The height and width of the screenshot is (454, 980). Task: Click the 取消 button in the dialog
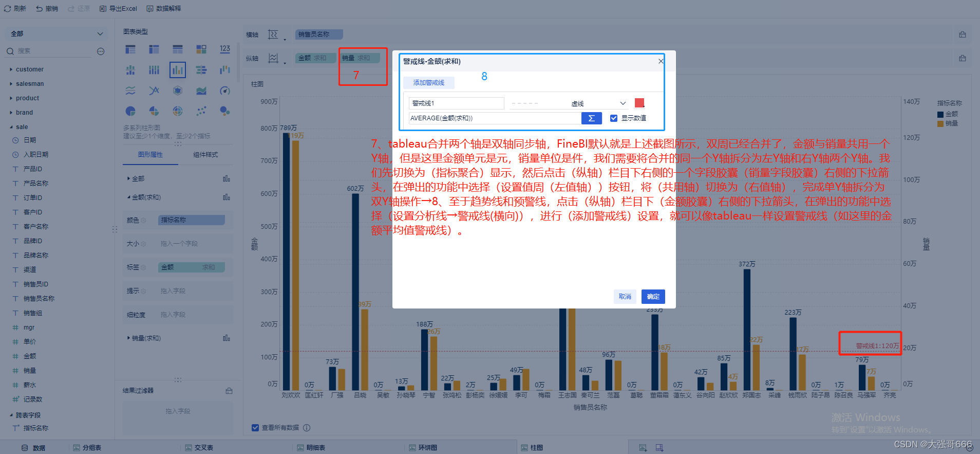(625, 297)
